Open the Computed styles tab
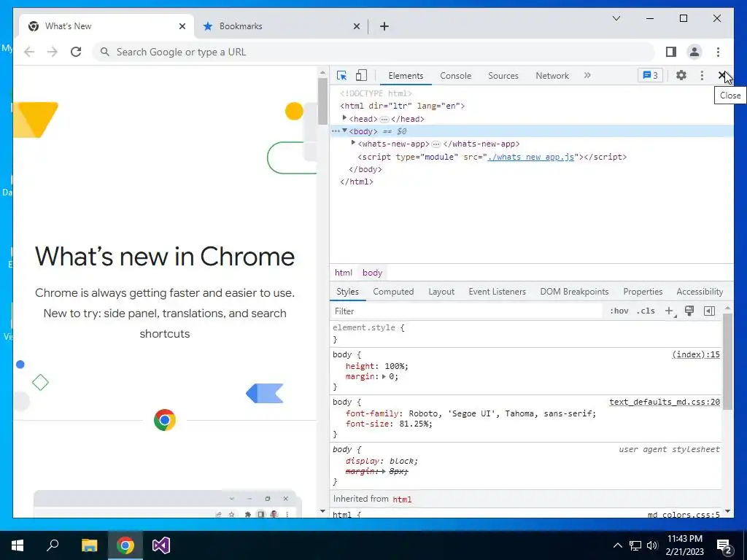The height and width of the screenshot is (560, 747). (393, 292)
